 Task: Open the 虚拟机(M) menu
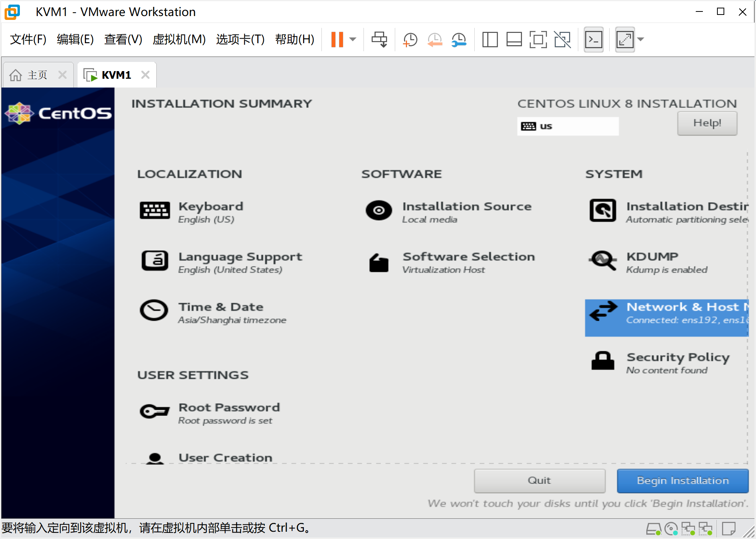point(179,39)
